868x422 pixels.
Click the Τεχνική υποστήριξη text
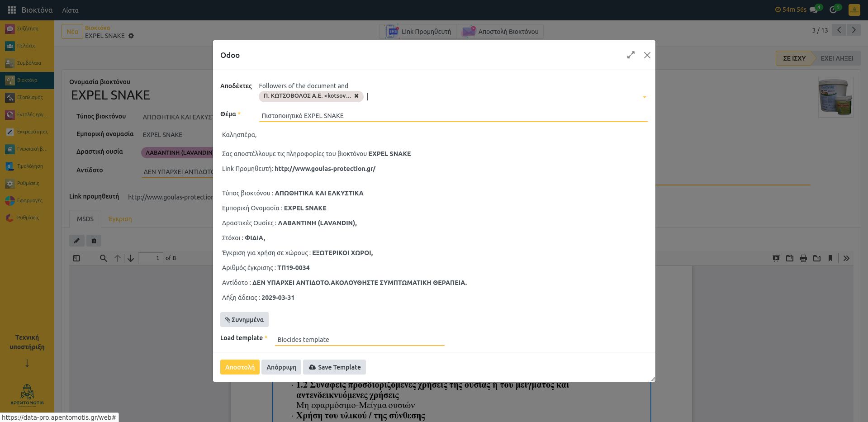click(x=27, y=342)
